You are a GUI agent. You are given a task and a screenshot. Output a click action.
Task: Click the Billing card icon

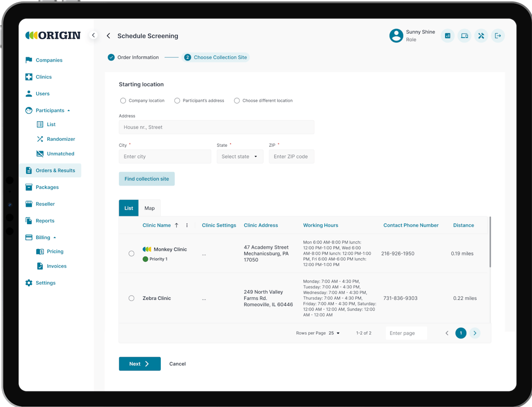29,237
